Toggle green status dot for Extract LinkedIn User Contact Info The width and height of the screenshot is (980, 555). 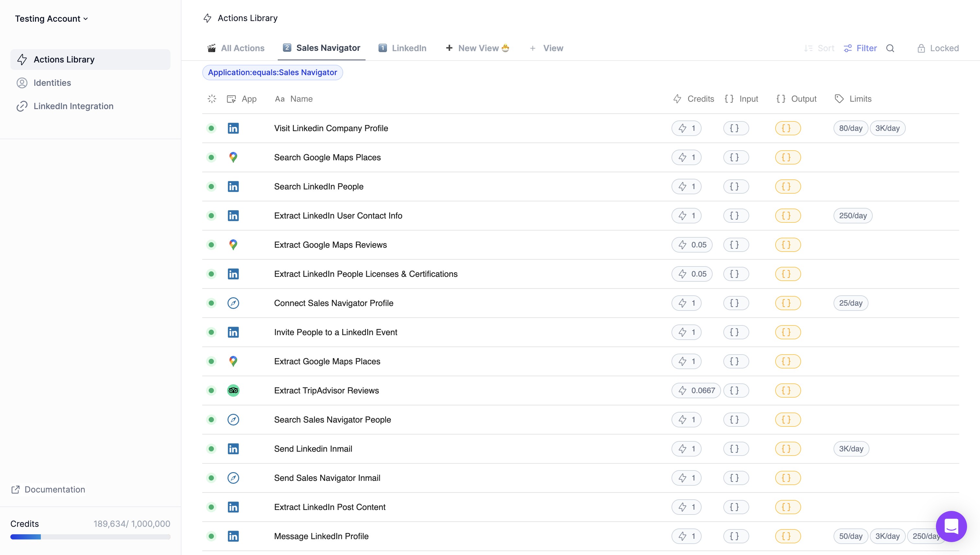(211, 216)
